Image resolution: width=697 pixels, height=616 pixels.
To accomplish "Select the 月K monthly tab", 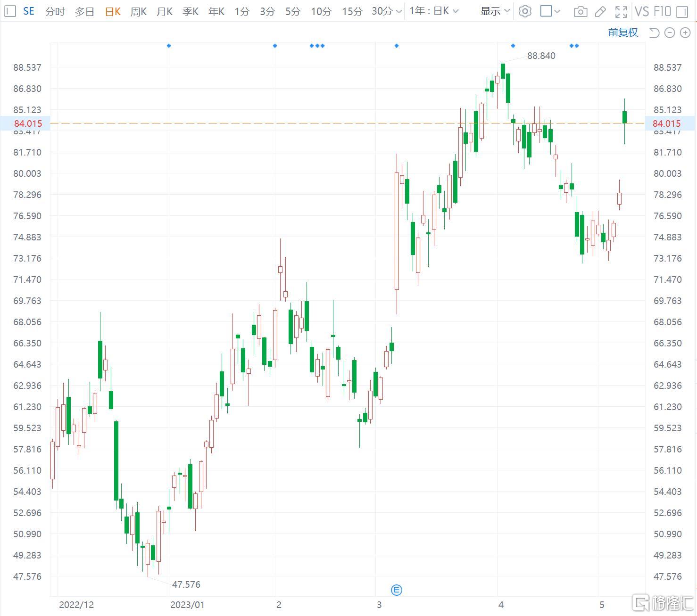I will [165, 11].
